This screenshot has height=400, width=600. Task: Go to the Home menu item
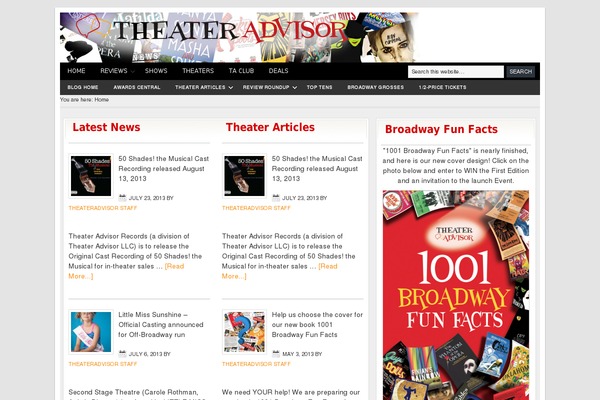(76, 71)
